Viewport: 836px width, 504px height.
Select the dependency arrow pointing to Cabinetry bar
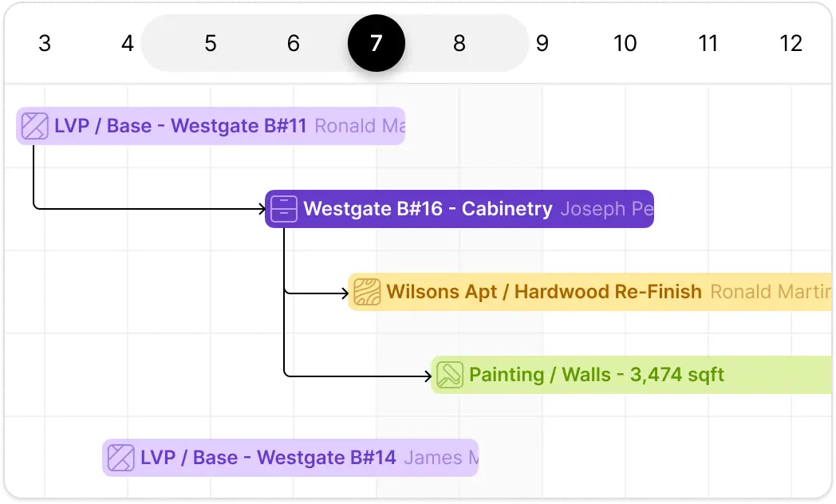149,209
